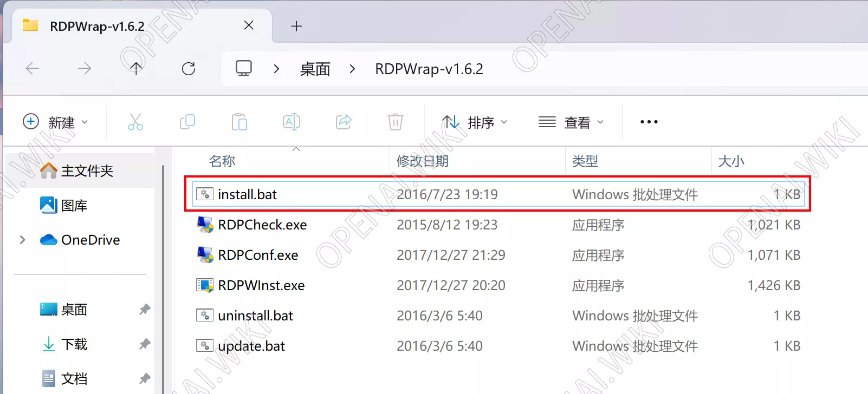This screenshot has width=868, height=394.
Task: Open the 查看 (View) dropdown
Action: (x=571, y=122)
